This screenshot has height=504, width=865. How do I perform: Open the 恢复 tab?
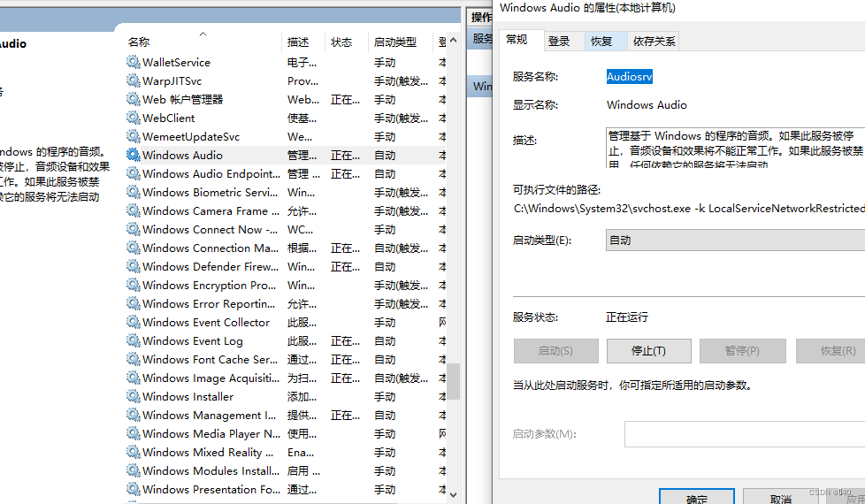606,42
